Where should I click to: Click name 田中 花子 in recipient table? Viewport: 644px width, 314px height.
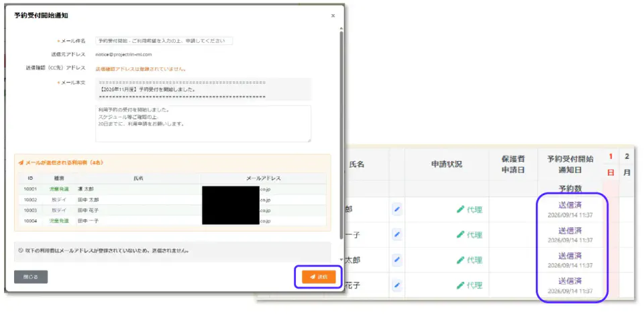(89, 211)
